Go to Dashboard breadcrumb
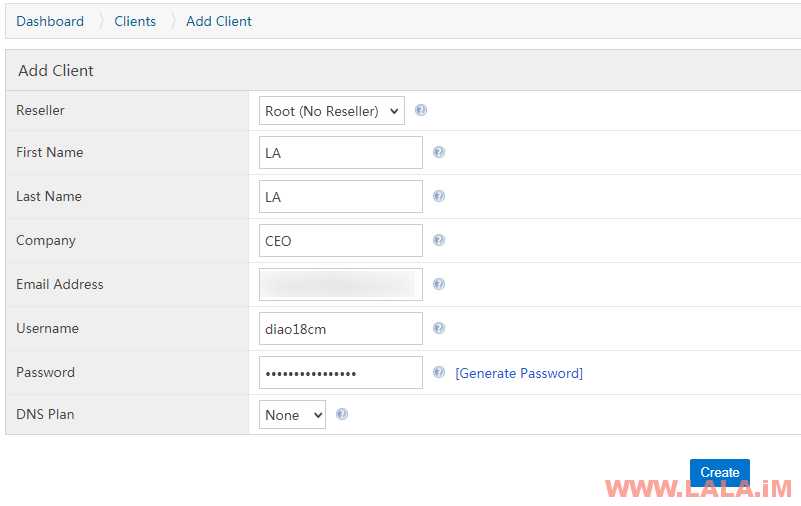801x506 pixels. pos(50,21)
